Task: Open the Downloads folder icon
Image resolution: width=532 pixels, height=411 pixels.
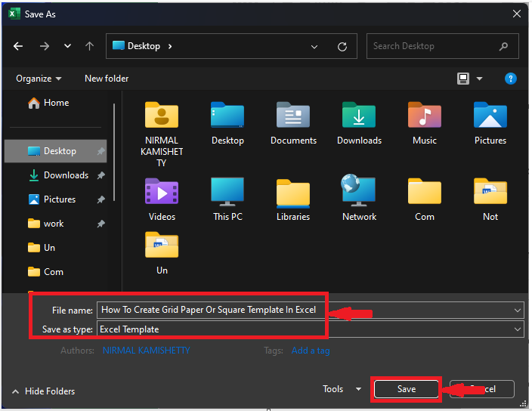Action: tap(359, 116)
